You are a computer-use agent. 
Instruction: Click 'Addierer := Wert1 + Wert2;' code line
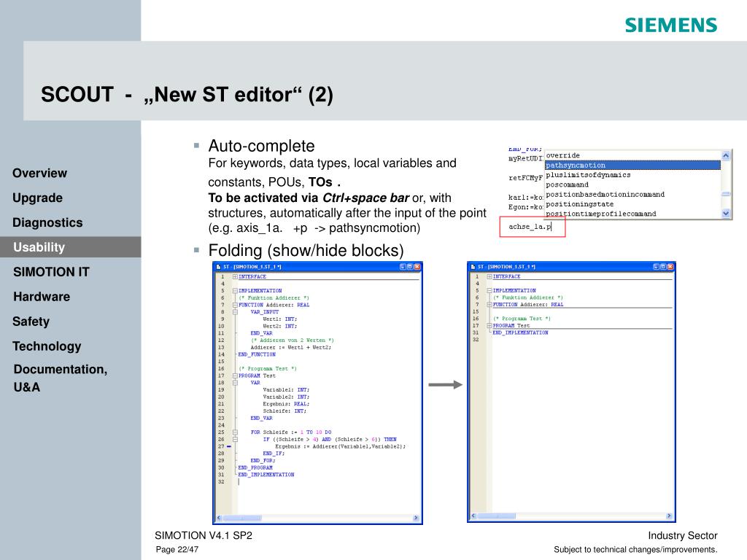(290, 348)
